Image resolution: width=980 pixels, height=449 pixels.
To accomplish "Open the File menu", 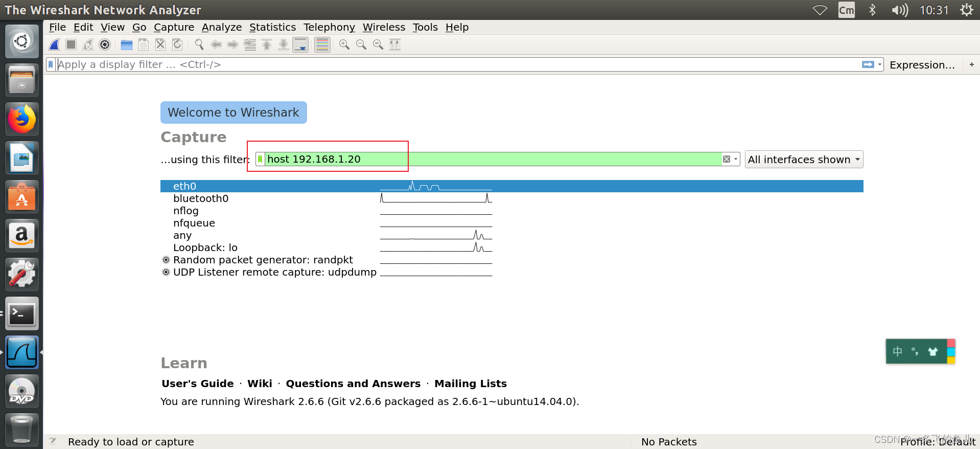I will pos(57,27).
